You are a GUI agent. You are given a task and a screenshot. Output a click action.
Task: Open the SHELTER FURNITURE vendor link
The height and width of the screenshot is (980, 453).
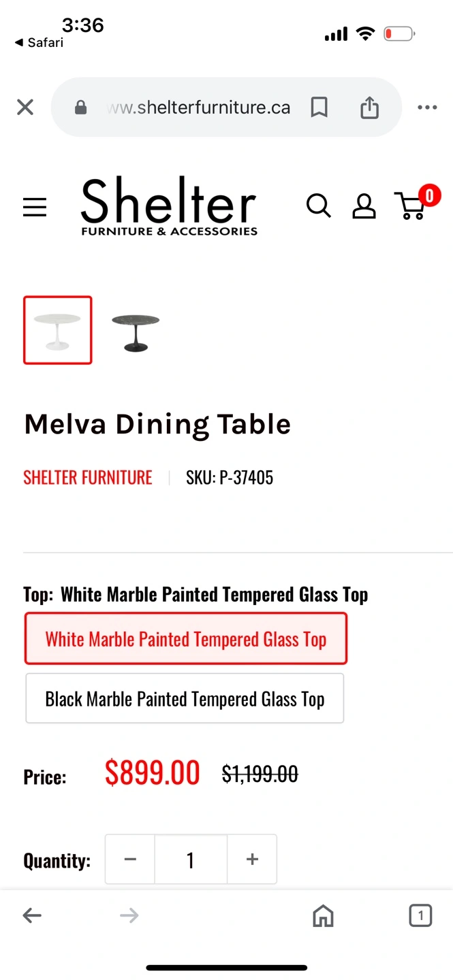click(x=88, y=478)
